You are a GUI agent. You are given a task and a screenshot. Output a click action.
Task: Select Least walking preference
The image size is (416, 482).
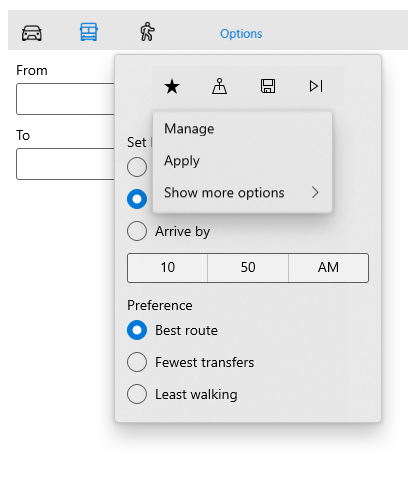point(182,394)
